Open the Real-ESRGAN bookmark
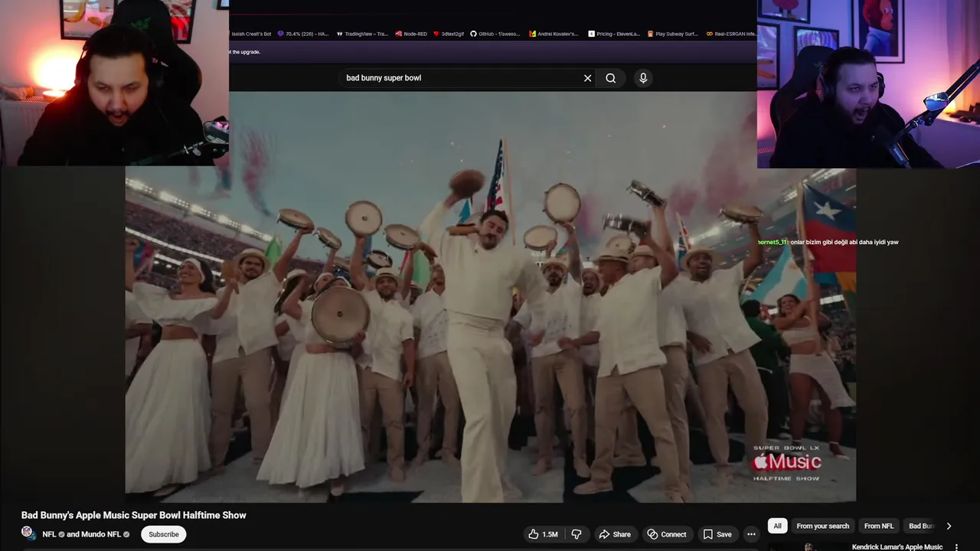The height and width of the screenshot is (551, 980). (x=732, y=34)
